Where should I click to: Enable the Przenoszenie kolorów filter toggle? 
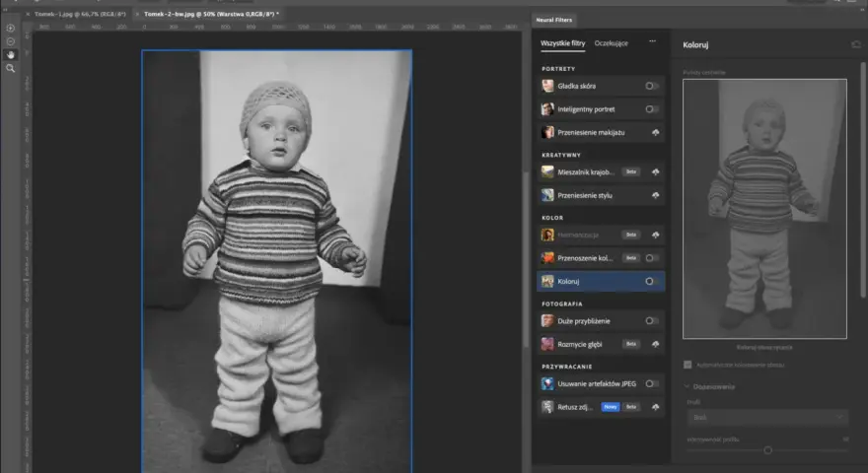pos(652,258)
